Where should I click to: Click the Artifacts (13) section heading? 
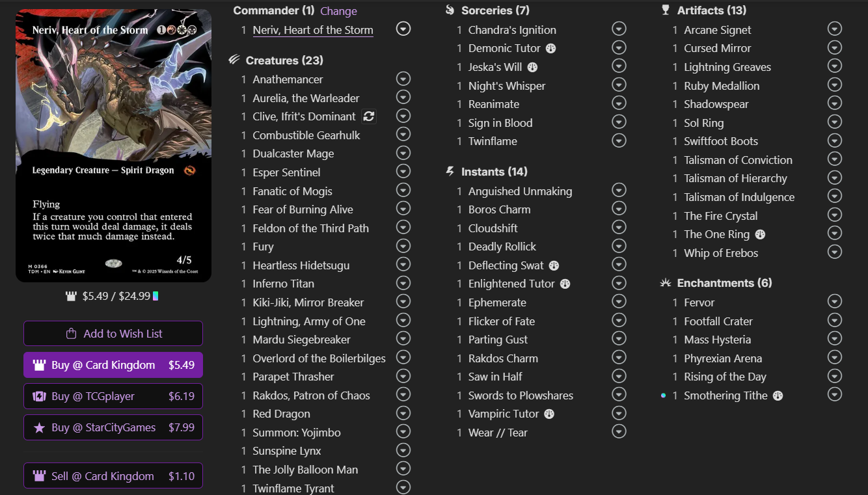[712, 10]
